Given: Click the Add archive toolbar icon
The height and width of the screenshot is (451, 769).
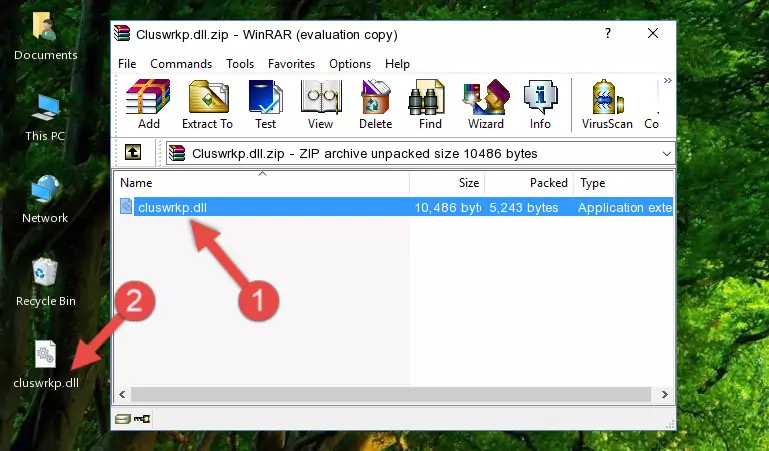Looking at the screenshot, I should [x=148, y=104].
